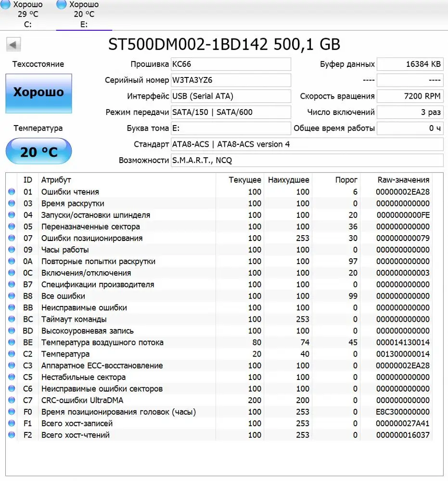Image resolution: width=448 pixels, height=481 pixels.
Task: Click the buffer size field 16384 KB
Action: point(410,64)
